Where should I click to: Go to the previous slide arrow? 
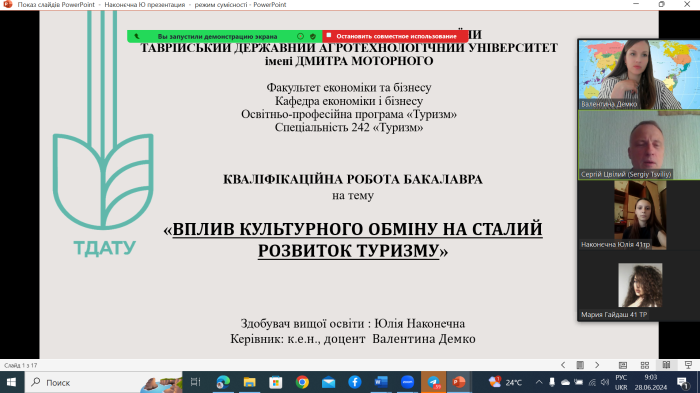pyautogui.click(x=563, y=365)
